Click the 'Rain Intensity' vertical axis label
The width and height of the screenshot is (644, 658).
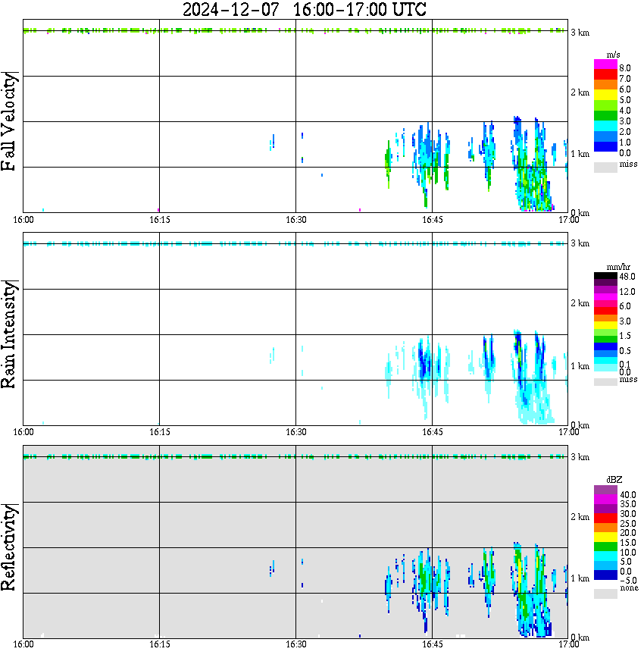tap(11, 334)
